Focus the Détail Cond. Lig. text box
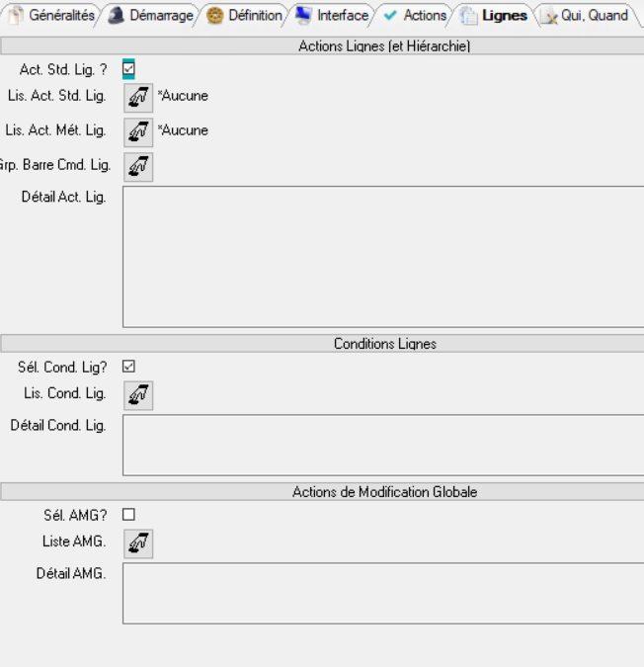The width and height of the screenshot is (644, 667). (382, 445)
